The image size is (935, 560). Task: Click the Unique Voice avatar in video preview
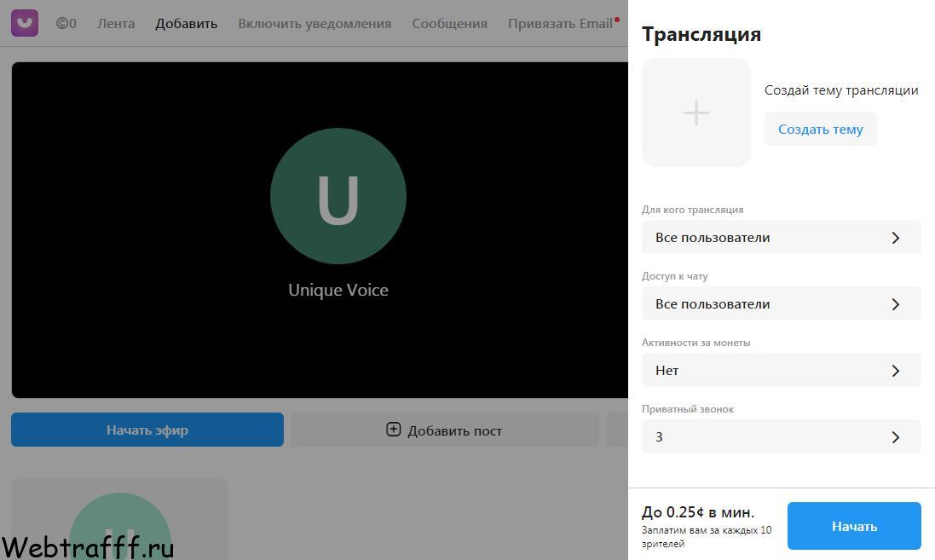click(x=338, y=196)
